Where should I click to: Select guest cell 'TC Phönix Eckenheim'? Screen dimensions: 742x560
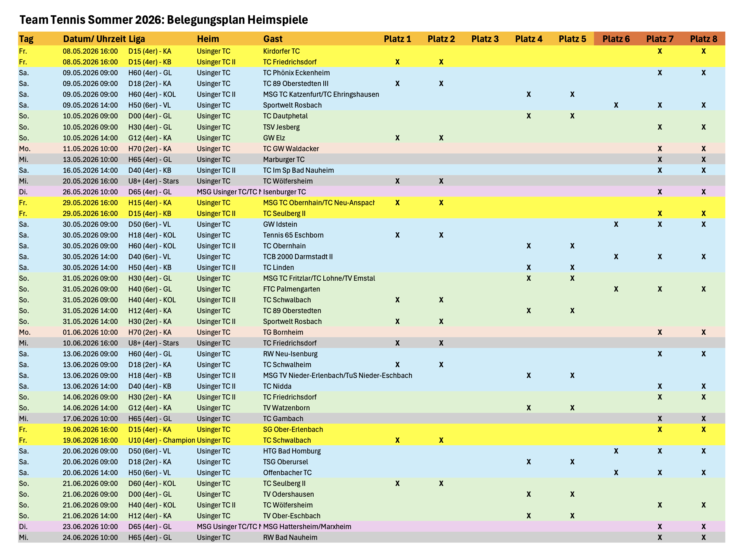click(x=297, y=73)
